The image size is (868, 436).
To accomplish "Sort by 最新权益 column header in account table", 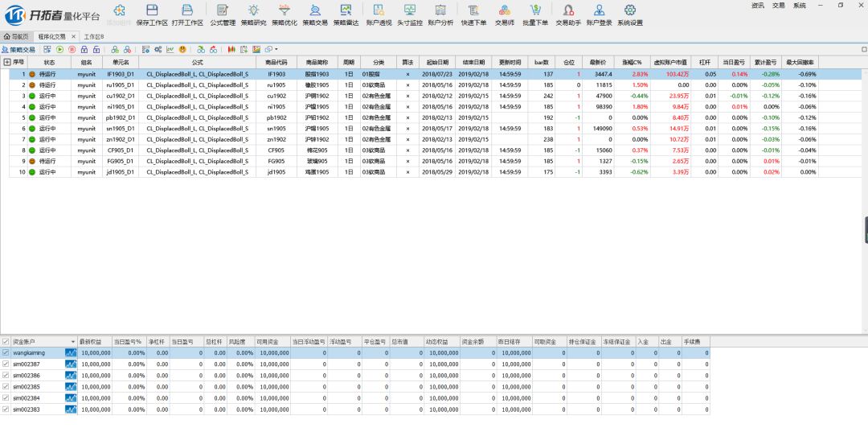I will (95, 342).
